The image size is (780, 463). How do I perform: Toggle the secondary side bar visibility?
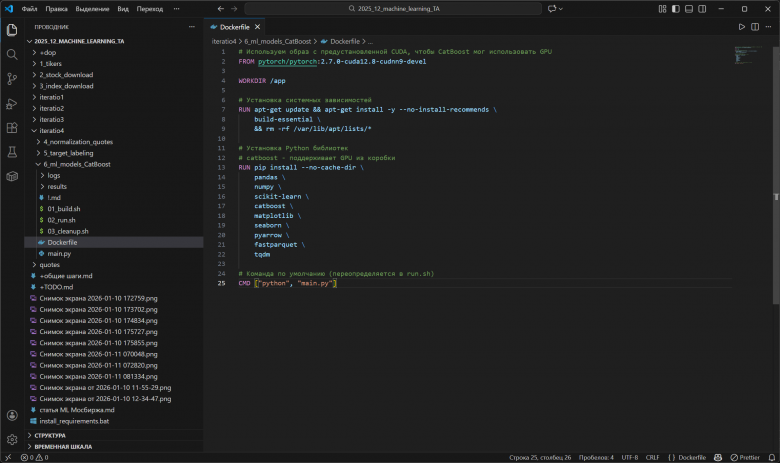(x=702, y=8)
